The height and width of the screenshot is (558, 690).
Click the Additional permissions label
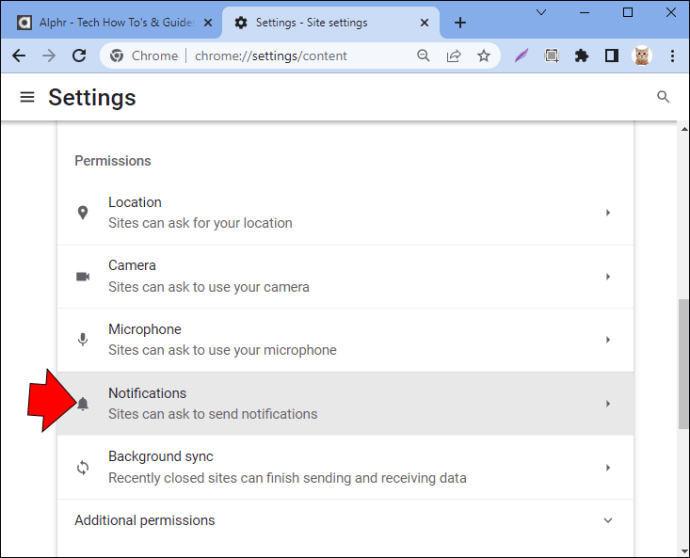click(x=144, y=520)
